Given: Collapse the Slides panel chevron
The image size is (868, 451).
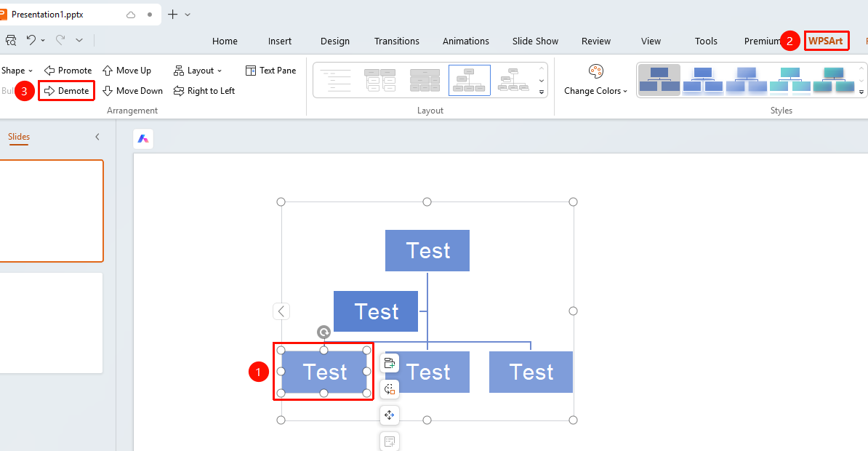Looking at the screenshot, I should (x=97, y=137).
